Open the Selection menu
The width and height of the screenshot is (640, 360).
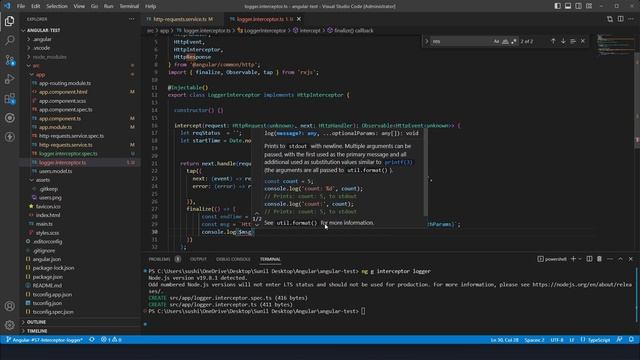(x=57, y=6)
